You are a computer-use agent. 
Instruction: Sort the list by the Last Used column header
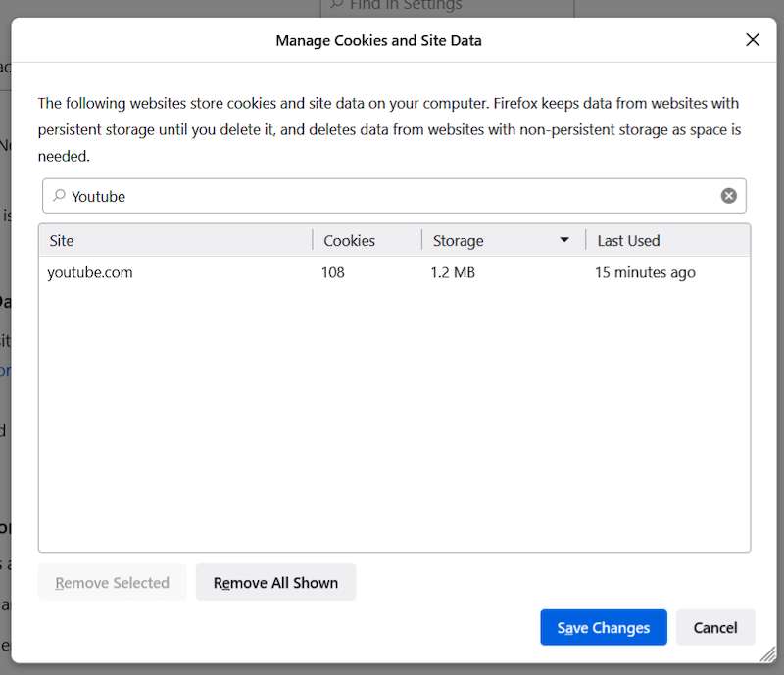click(x=668, y=240)
